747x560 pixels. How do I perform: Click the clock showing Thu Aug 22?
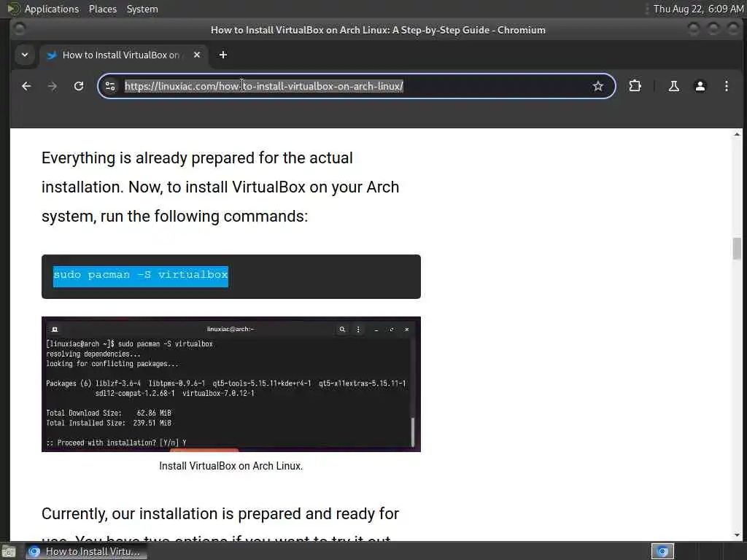[x=698, y=9]
